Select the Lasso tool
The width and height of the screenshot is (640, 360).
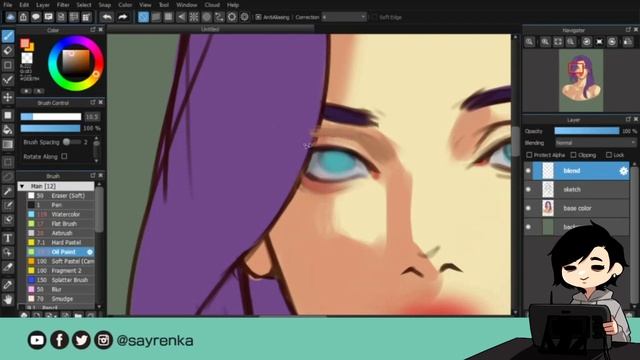pyautogui.click(x=8, y=177)
